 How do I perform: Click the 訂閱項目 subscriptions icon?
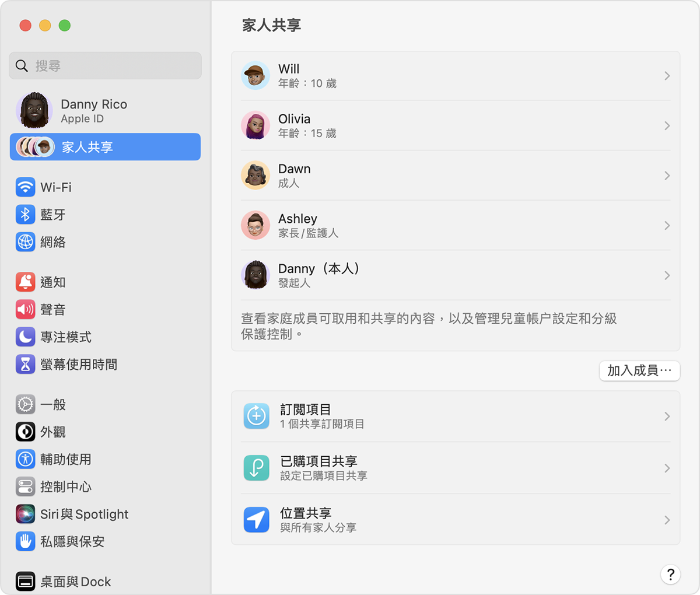click(256, 416)
